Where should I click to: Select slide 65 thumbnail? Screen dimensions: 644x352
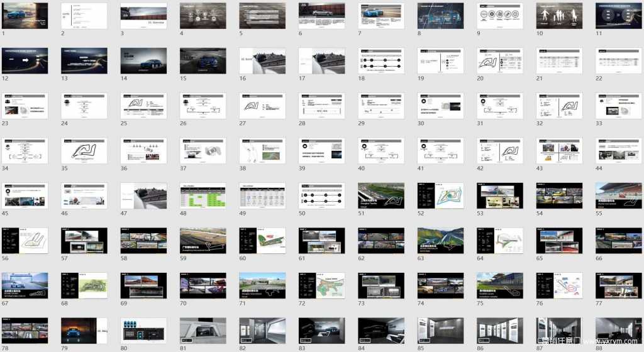(559, 241)
